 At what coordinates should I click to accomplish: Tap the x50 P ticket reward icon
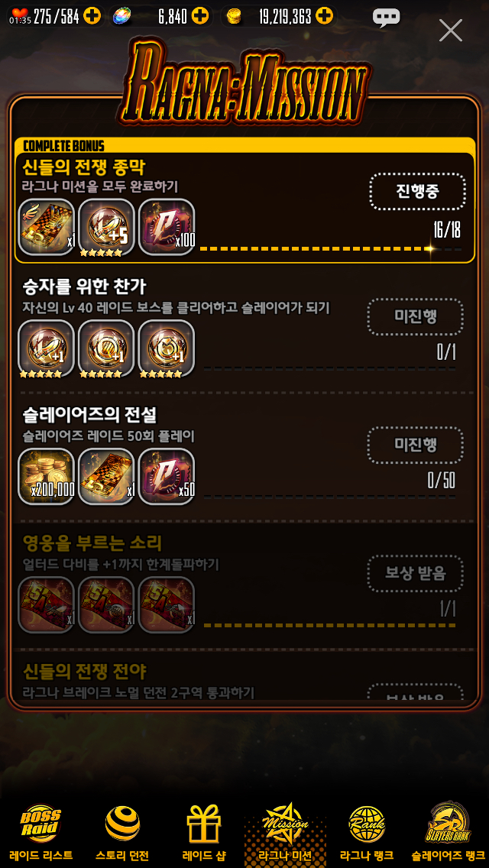[166, 477]
